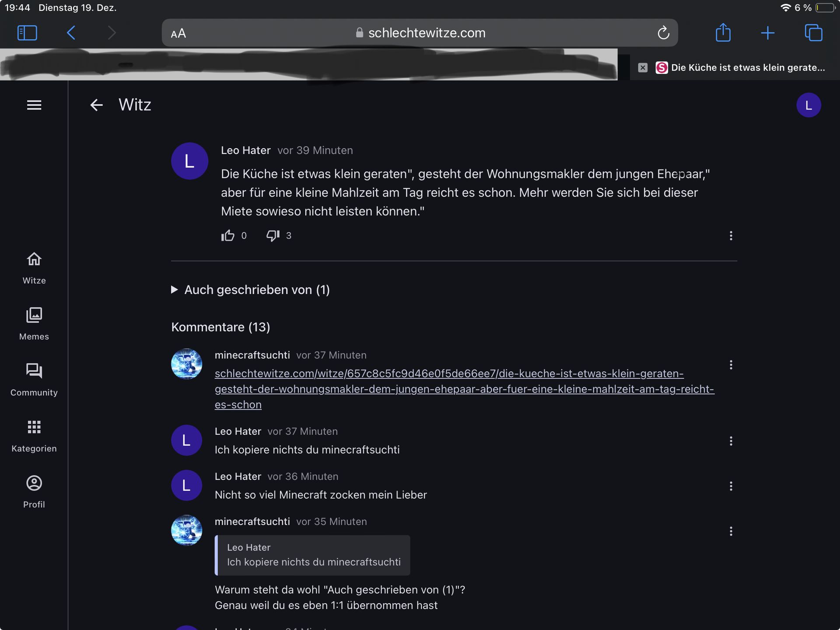This screenshot has width=840, height=630.
Task: Go back using the Witz arrow
Action: [96, 105]
